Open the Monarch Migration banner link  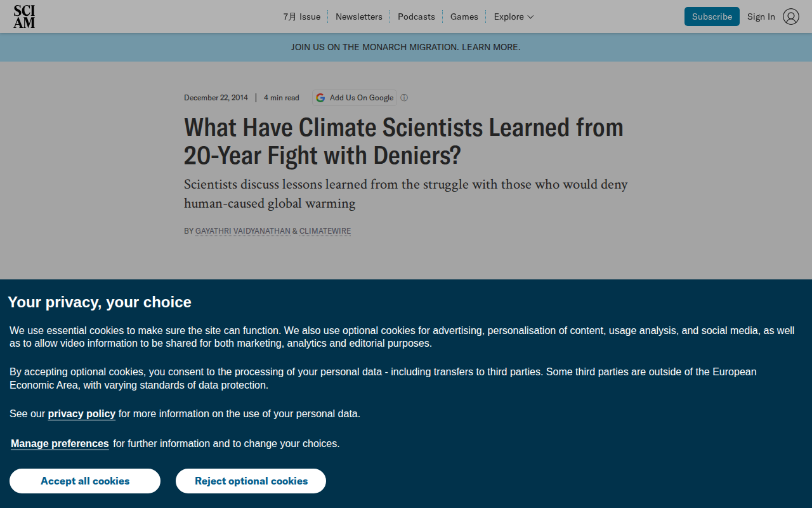point(406,47)
